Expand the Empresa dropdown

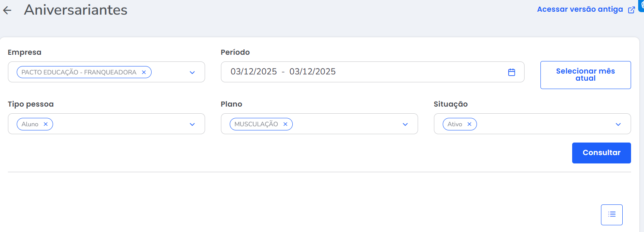pyautogui.click(x=192, y=72)
